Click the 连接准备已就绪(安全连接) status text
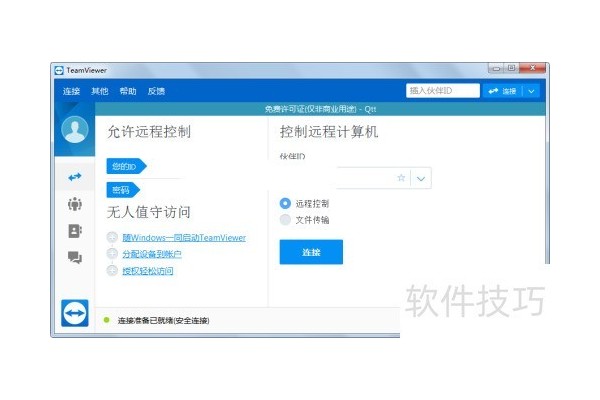This screenshot has height=400, width=600. coord(163,320)
